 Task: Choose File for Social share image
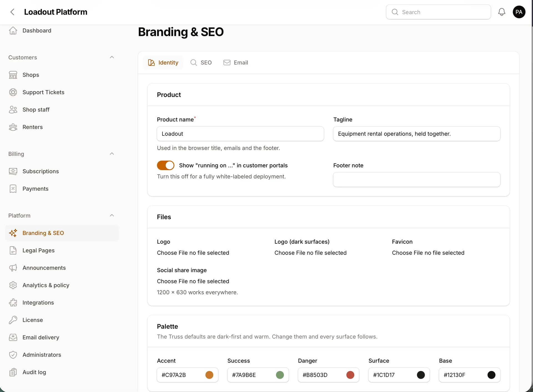[172, 281]
